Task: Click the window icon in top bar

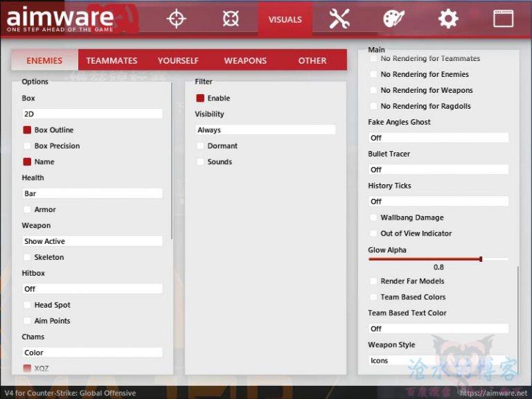Action: click(x=503, y=19)
